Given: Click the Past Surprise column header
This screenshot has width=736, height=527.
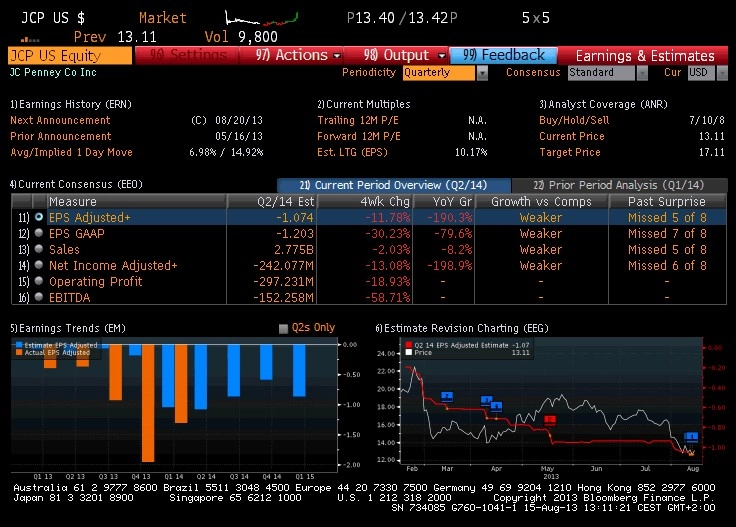Looking at the screenshot, I should (x=667, y=201).
